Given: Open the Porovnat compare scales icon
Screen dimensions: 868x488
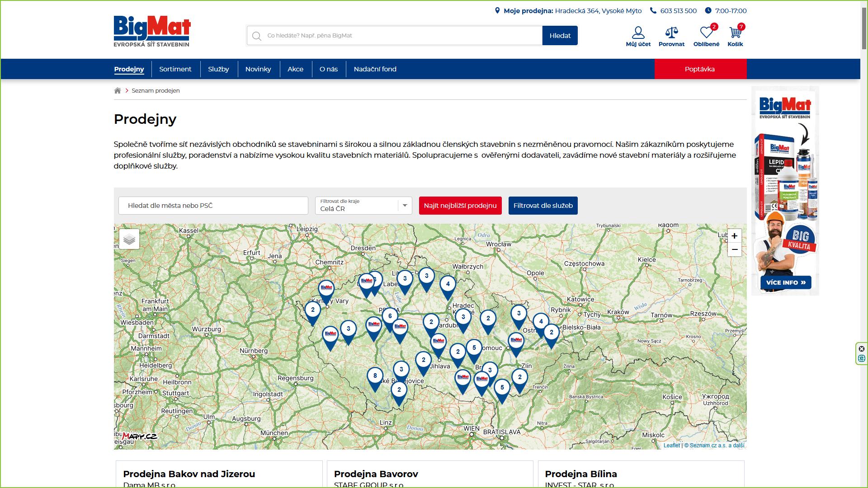Looking at the screenshot, I should (671, 37).
